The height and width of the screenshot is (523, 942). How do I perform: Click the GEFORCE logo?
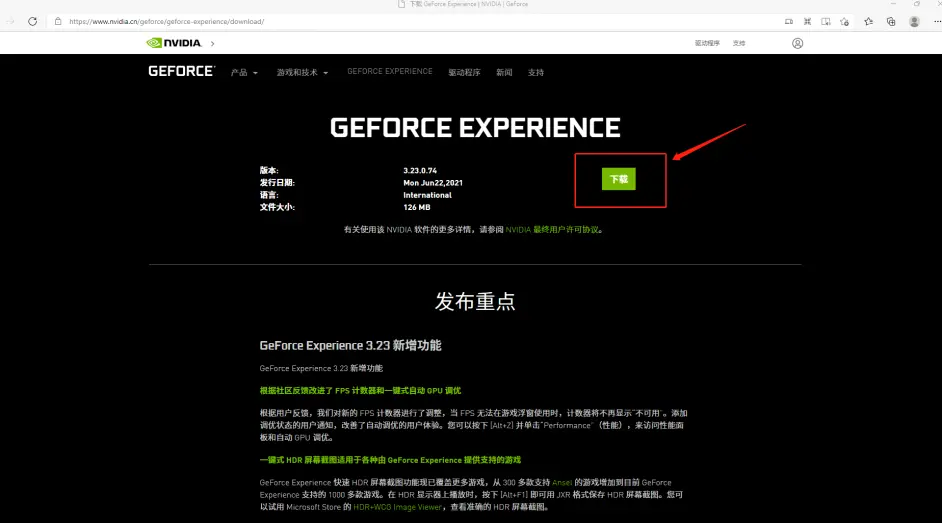tap(181, 71)
